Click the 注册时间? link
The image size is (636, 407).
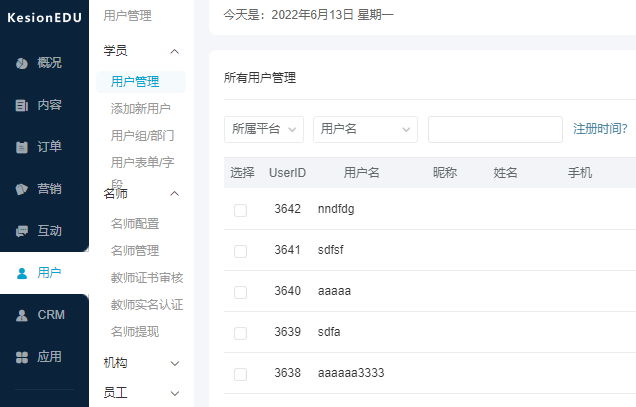click(x=600, y=129)
